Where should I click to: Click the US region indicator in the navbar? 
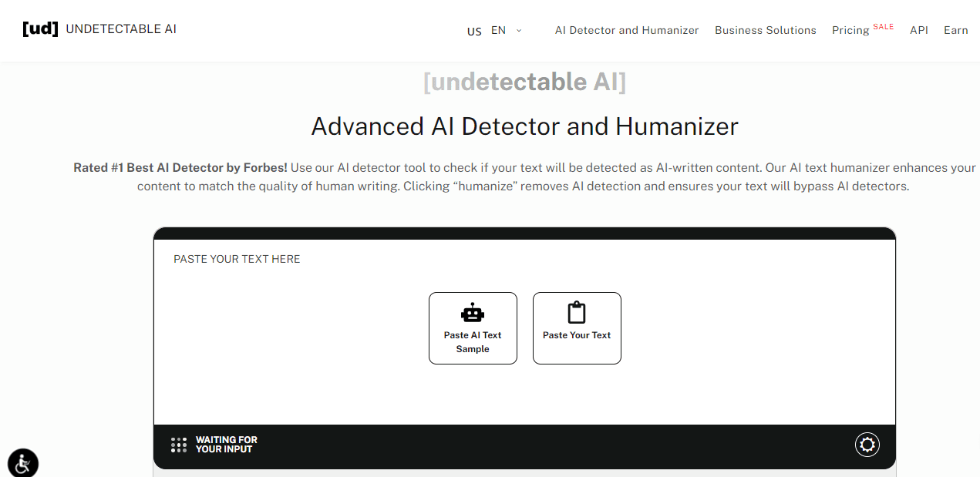(474, 32)
